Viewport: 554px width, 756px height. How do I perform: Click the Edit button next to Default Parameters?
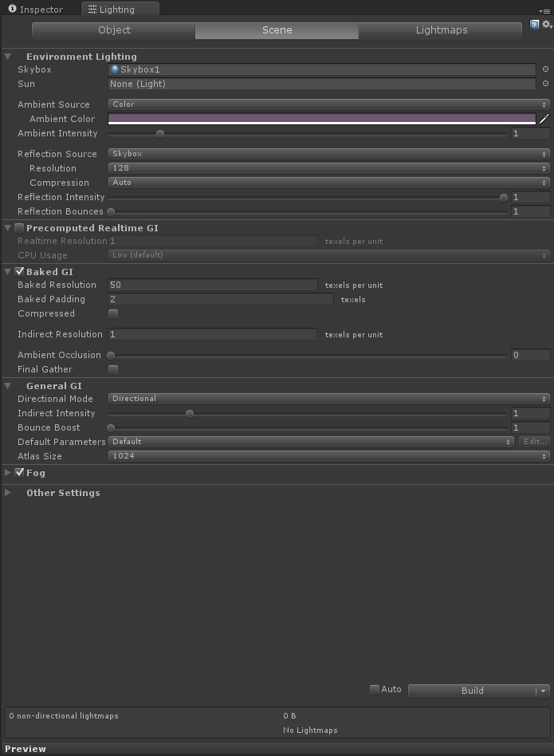(x=533, y=441)
